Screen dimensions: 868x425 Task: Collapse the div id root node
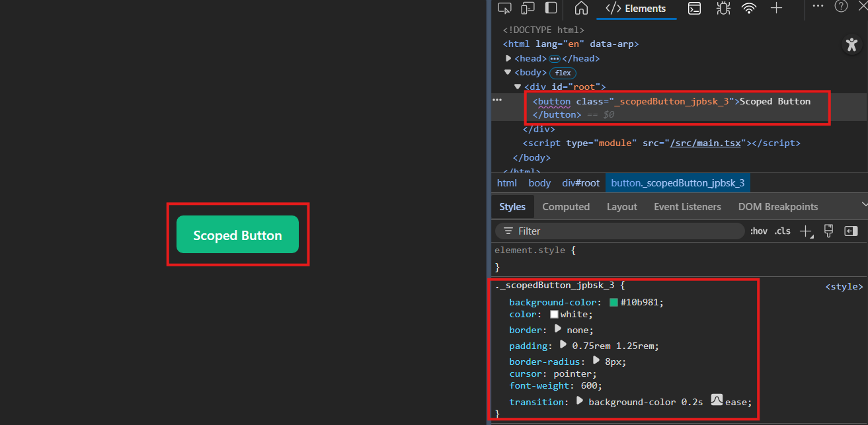coord(518,87)
